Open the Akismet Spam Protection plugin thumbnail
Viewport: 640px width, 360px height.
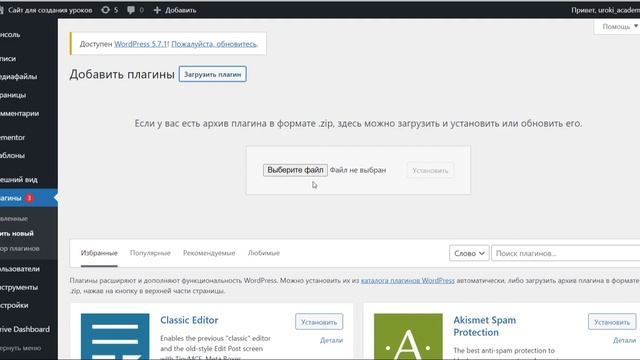pyautogui.click(x=408, y=336)
